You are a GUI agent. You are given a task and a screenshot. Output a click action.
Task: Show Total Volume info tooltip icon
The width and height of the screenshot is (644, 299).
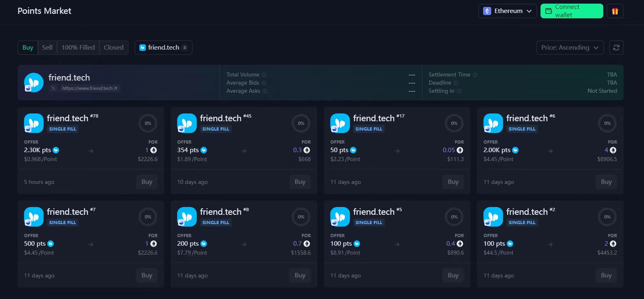pos(264,75)
